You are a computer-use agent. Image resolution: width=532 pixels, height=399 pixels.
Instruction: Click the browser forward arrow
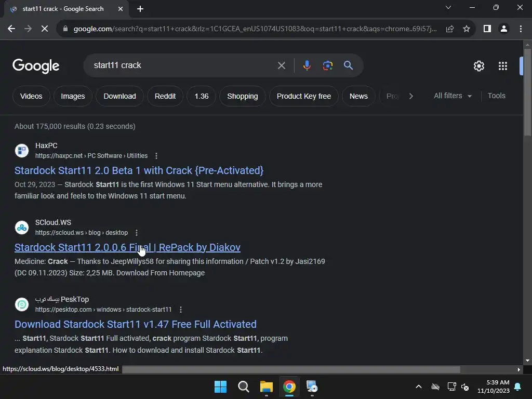tap(28, 29)
